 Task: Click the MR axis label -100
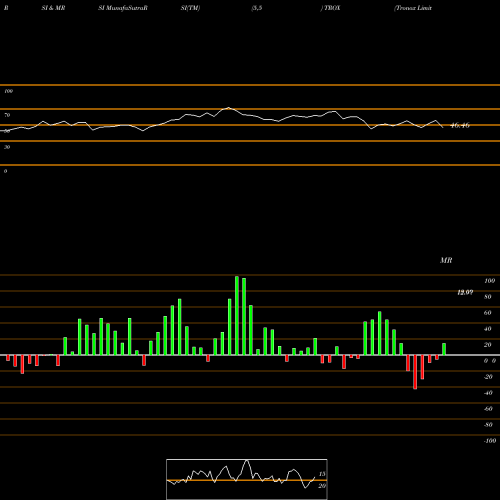click(x=490, y=441)
